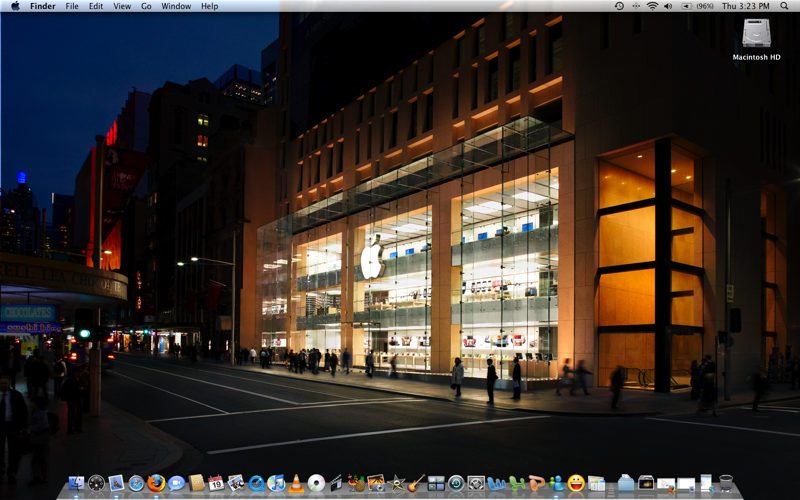The width and height of the screenshot is (800, 500).
Task: Open Spotlight search magnifier
Action: [x=784, y=6]
